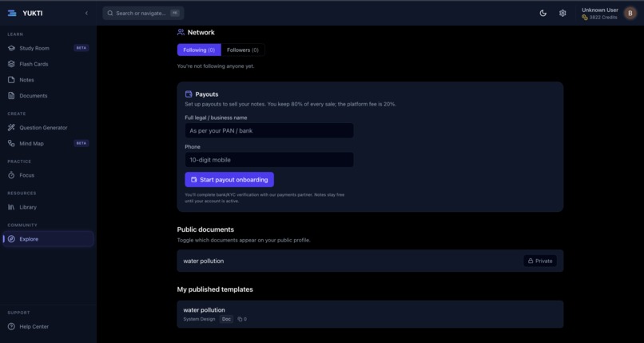Screen dimensions: 644x343
Task: Click the Study Room graduation cap icon
Action: 11,48
